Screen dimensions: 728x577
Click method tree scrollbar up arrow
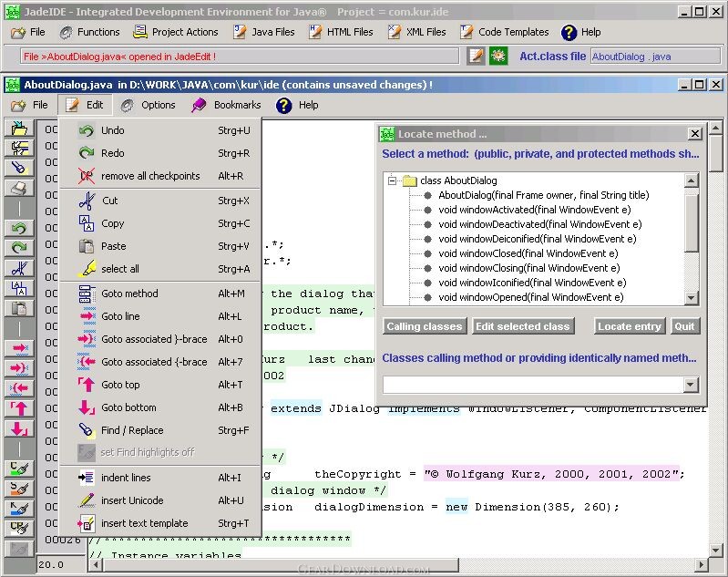(x=692, y=180)
